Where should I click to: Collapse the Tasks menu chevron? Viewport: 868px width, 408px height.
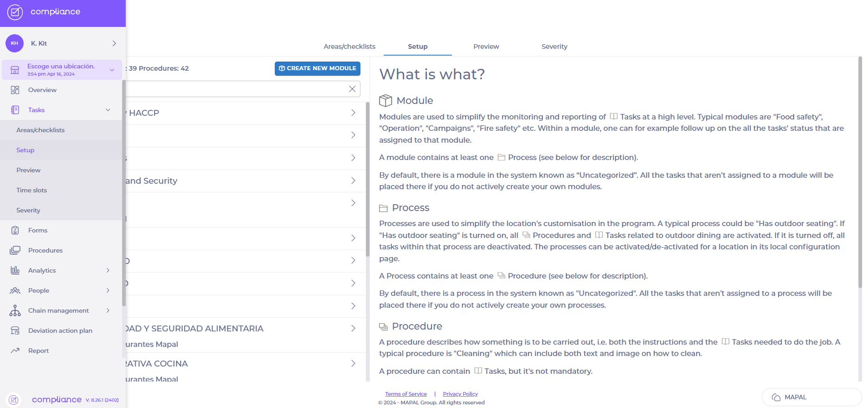coord(108,110)
